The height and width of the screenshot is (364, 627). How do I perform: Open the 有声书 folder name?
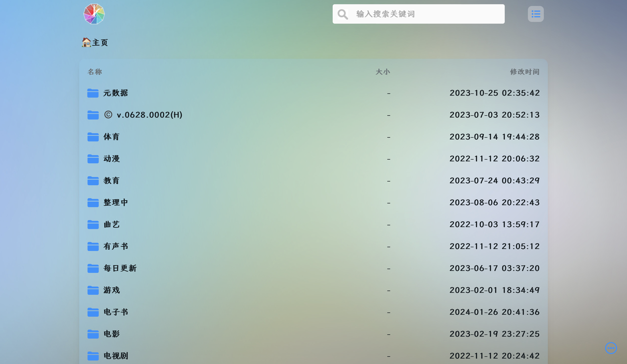[116, 246]
